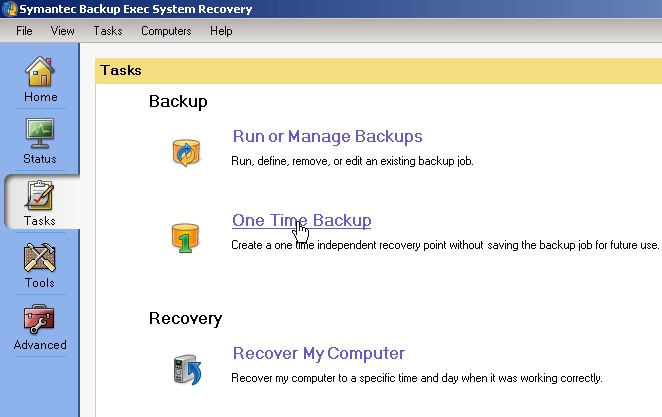The image size is (662, 417).
Task: Follow the Recover My Computer link
Action: [319, 353]
